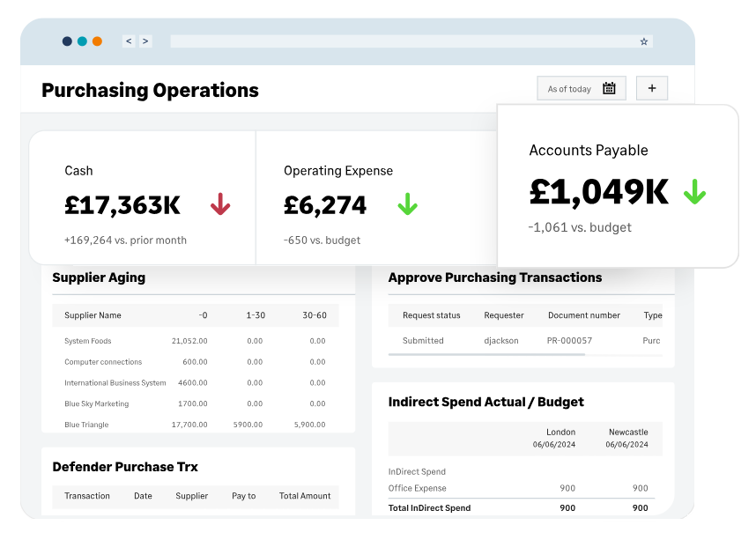Click the browser back chevron
The height and width of the screenshot is (540, 756).
tap(129, 41)
